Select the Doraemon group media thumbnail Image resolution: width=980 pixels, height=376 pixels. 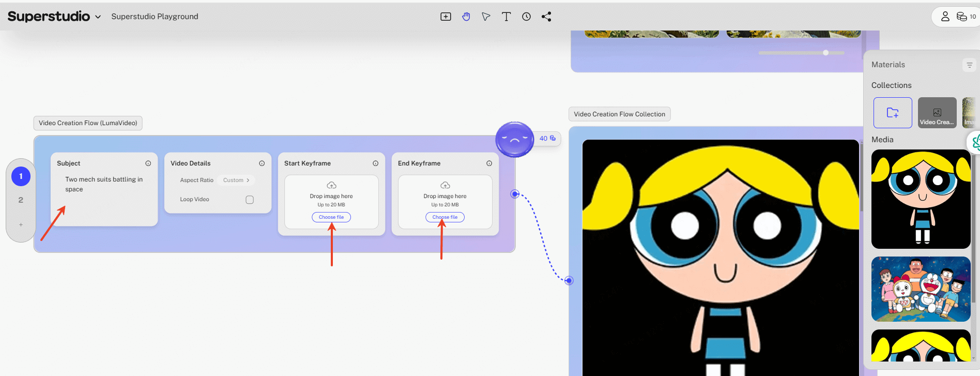point(921,289)
